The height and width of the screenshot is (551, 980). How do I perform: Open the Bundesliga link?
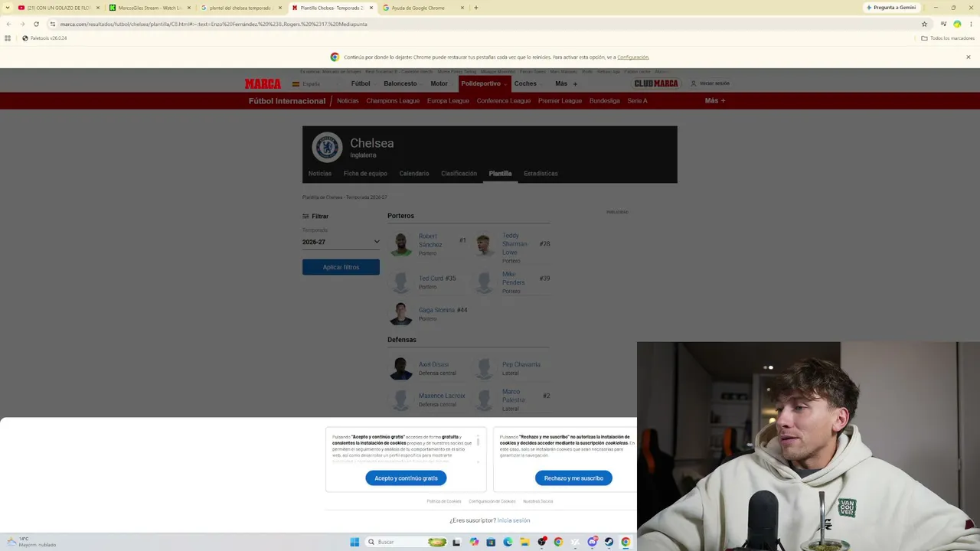point(605,101)
